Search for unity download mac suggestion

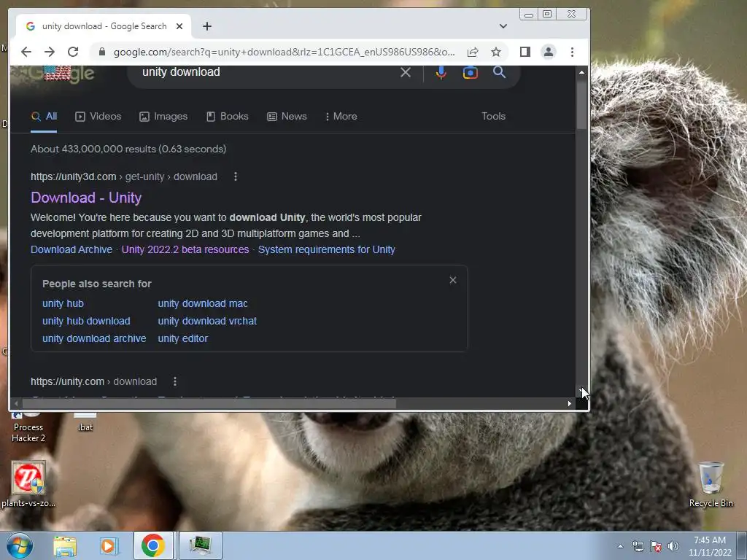(203, 304)
